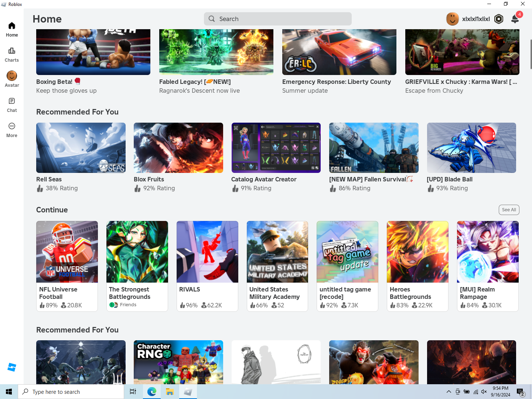
Task: Click the battery tray icon
Action: click(467, 392)
